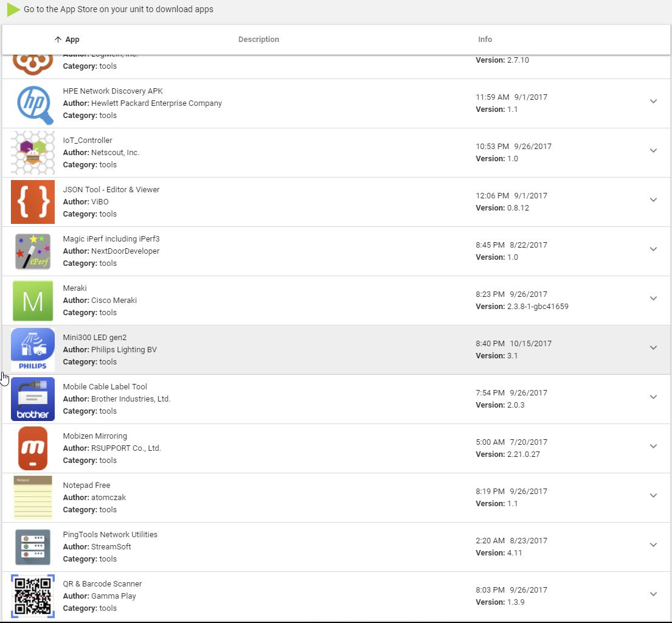Select the Info column header
The image size is (672, 623).
[485, 39]
